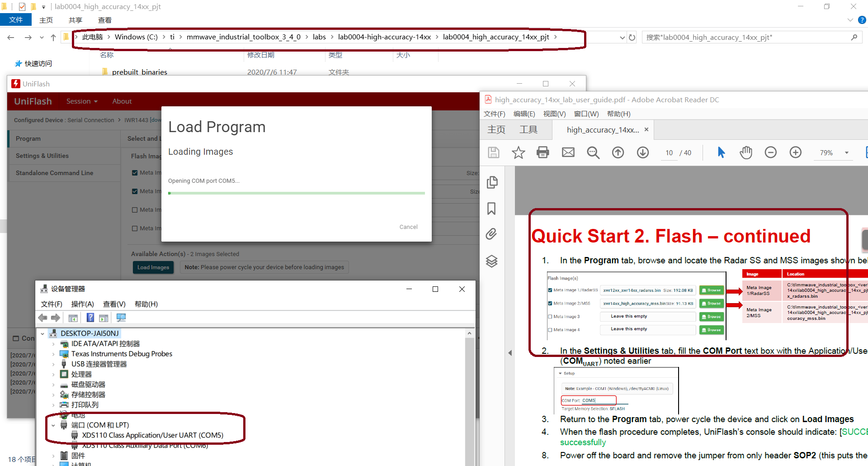
Task: Go forward in File Explorer
Action: 28,38
